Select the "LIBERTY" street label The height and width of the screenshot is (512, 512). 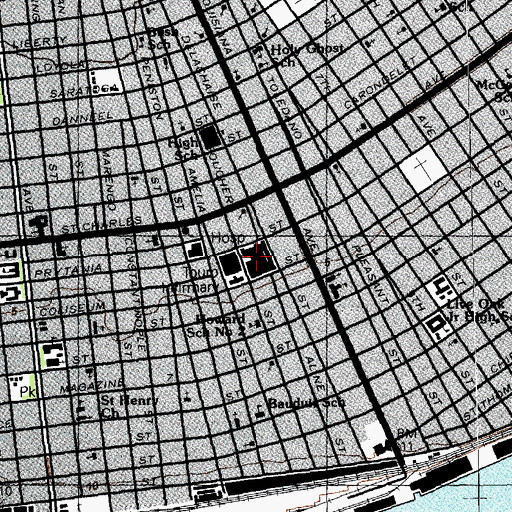pos(40,42)
